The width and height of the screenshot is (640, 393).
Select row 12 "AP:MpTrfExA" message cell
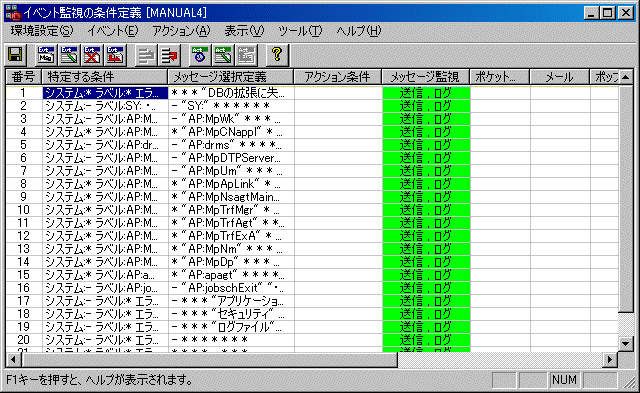[x=231, y=236]
